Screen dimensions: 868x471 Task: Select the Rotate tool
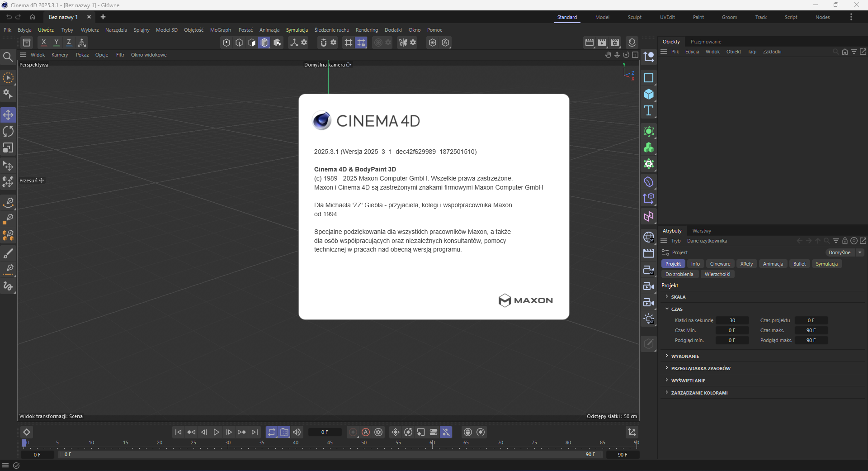click(x=8, y=131)
